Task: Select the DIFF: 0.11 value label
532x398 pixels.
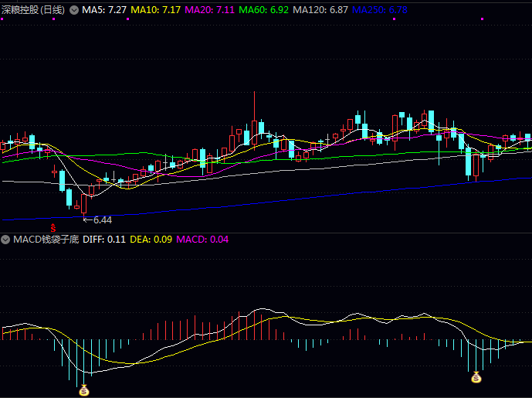Action: click(x=104, y=240)
